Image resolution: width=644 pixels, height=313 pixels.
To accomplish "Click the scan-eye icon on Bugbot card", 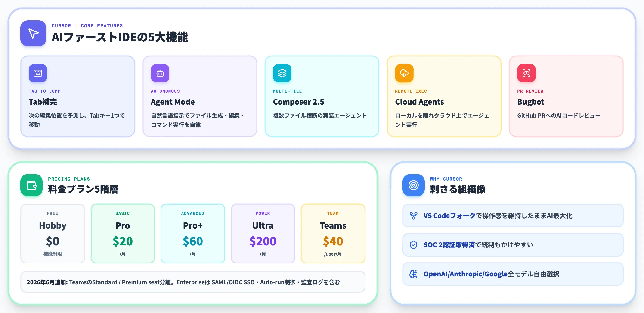I will point(526,73).
